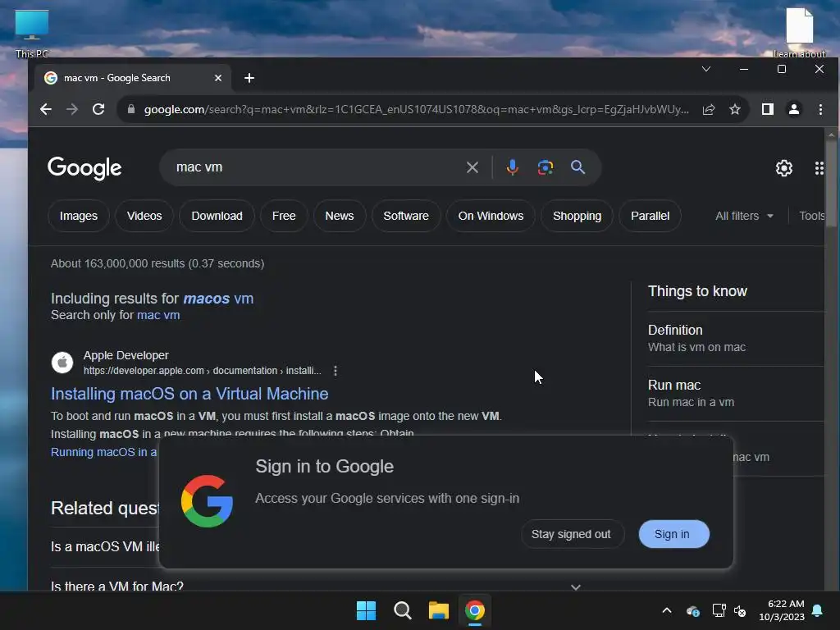Viewport: 840px width, 630px height.
Task: Filter results by Videos
Action: click(x=144, y=216)
